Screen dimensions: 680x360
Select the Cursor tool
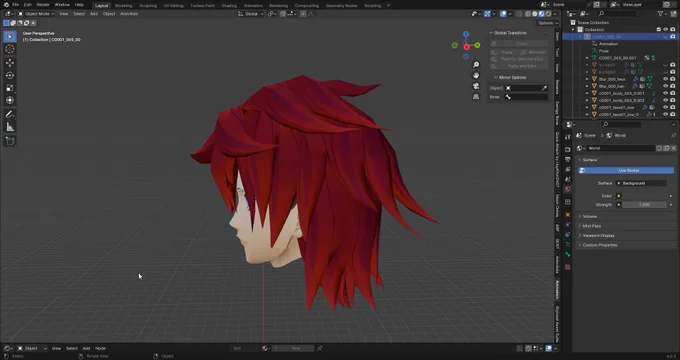pos(10,49)
